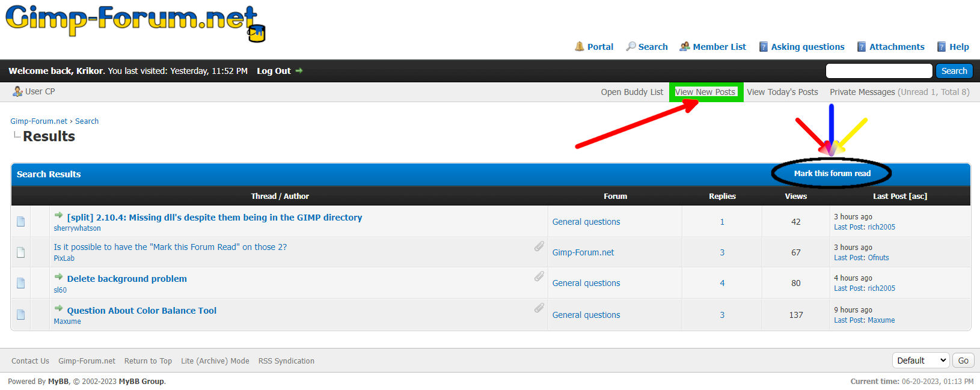
Task: Click the Portal bell icon
Action: pyautogui.click(x=580, y=46)
